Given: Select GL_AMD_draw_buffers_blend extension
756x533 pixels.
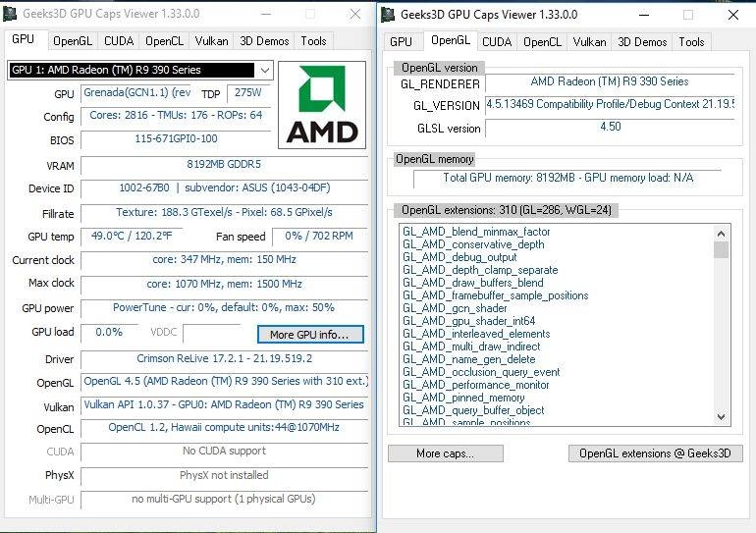Looking at the screenshot, I should (473, 283).
